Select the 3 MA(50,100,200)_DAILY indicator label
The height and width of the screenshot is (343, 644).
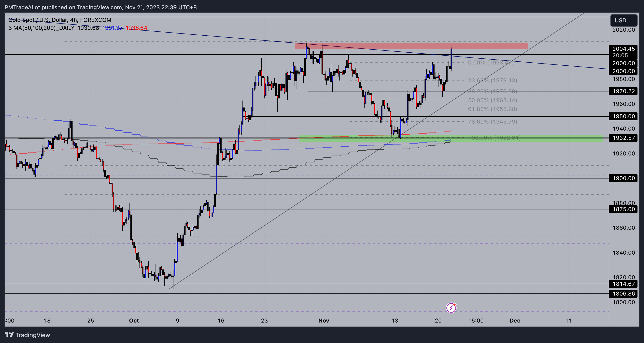coord(41,28)
